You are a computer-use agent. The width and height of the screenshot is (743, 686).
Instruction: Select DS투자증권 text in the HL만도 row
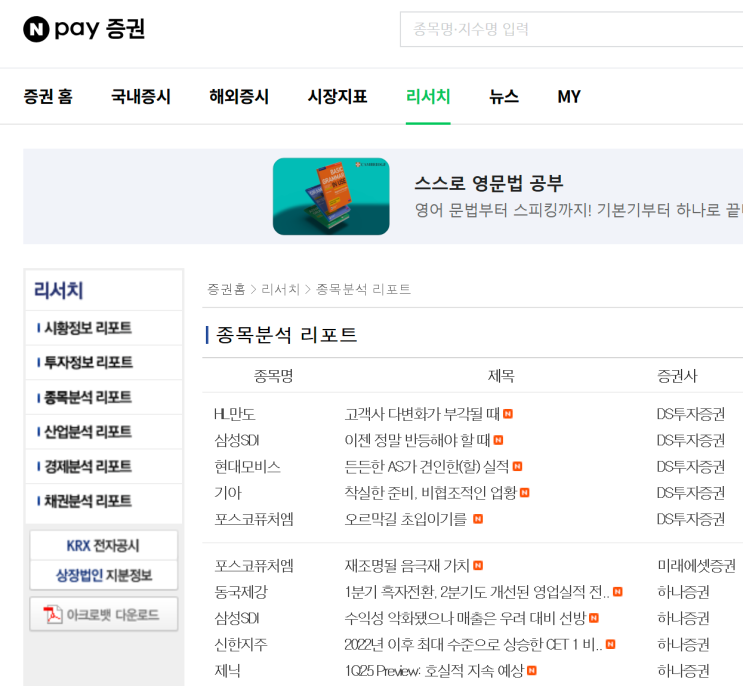coord(691,414)
